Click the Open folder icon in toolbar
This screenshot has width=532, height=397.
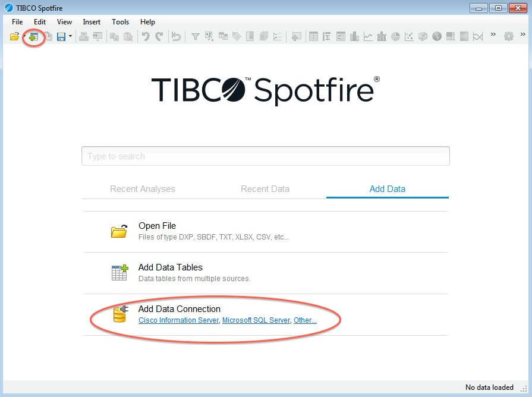pyautogui.click(x=15, y=37)
